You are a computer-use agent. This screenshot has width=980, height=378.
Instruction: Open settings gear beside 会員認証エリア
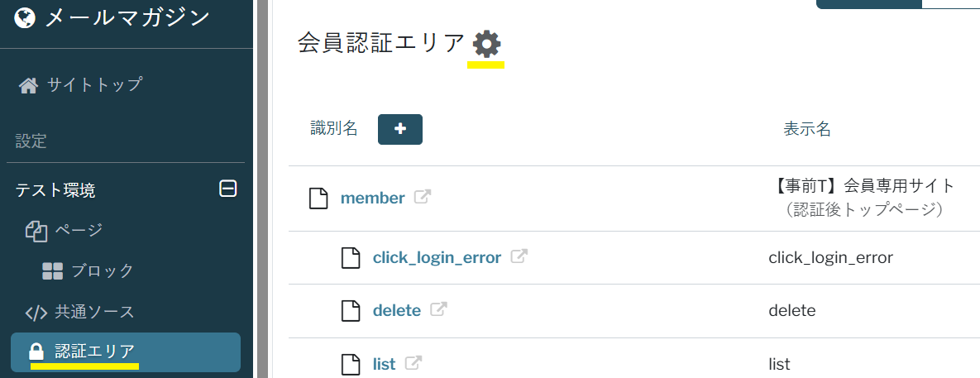point(486,43)
